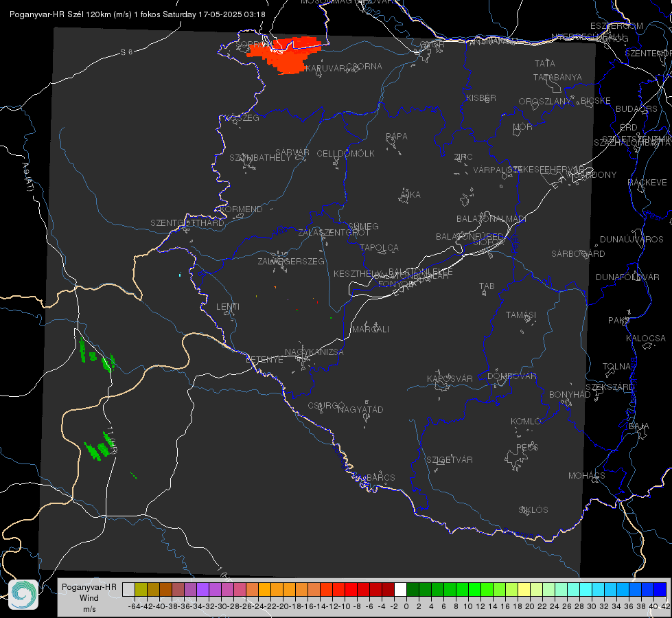
Task: Select the KÖRMEND label
Action: 242,209
